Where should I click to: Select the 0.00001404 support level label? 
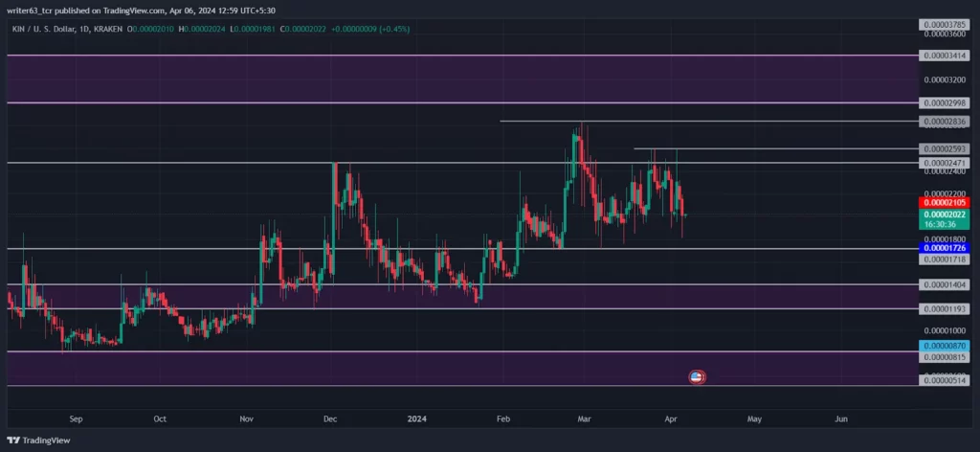pyautogui.click(x=944, y=284)
